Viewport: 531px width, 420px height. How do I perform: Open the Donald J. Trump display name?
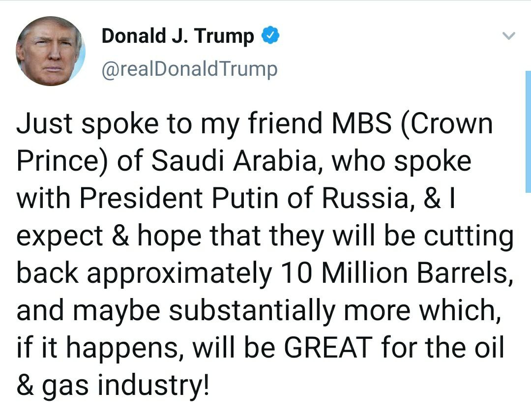[x=177, y=36]
